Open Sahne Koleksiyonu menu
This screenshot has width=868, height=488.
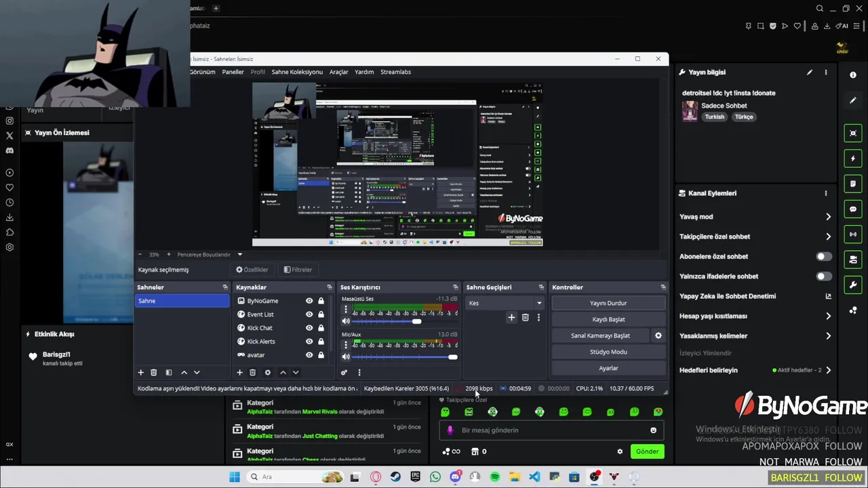tap(297, 72)
